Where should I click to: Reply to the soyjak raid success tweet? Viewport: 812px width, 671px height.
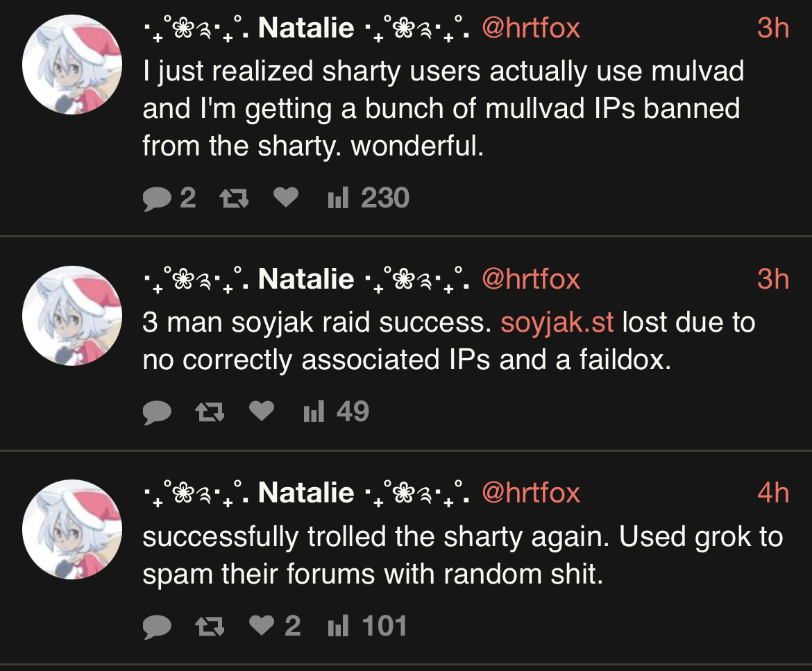point(158,413)
